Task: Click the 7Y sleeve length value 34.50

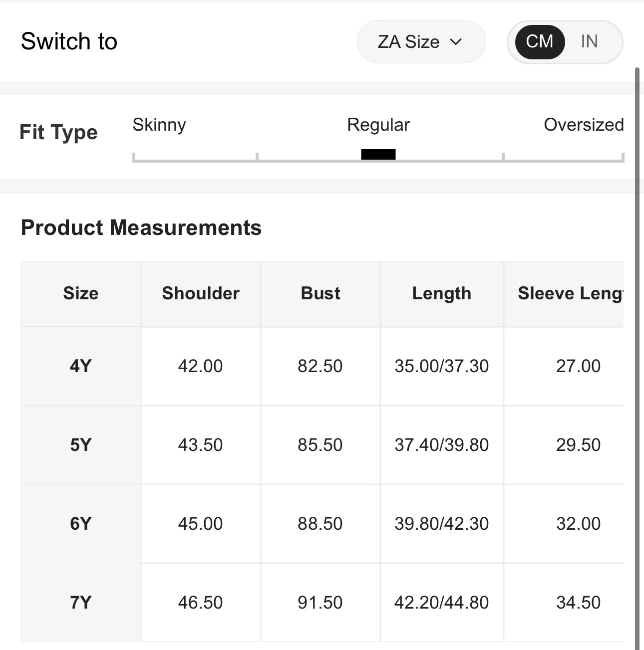Action: pos(578,603)
